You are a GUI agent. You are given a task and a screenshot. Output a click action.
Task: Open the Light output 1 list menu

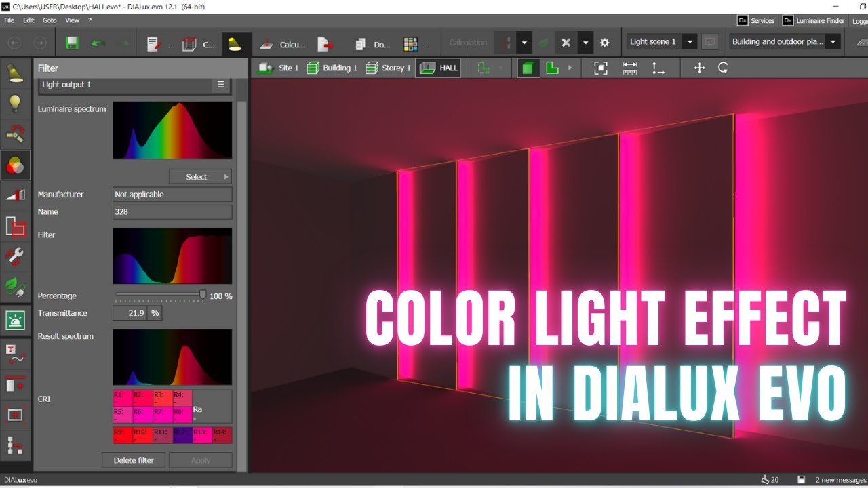(x=220, y=85)
